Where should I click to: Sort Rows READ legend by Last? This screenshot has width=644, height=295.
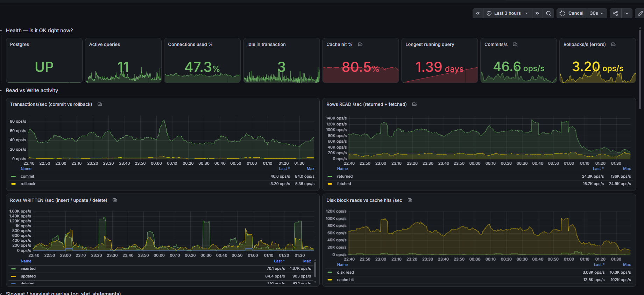coord(598,169)
